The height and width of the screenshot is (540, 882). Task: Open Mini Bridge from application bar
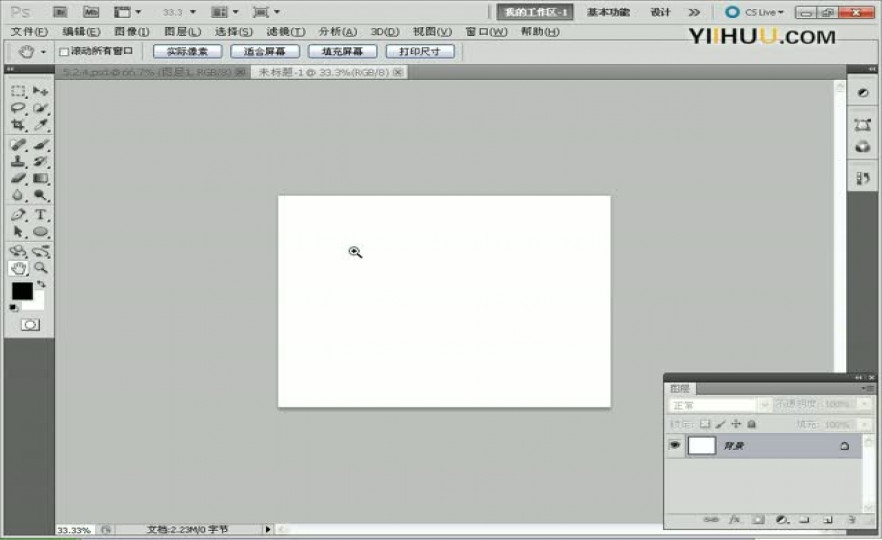point(91,12)
